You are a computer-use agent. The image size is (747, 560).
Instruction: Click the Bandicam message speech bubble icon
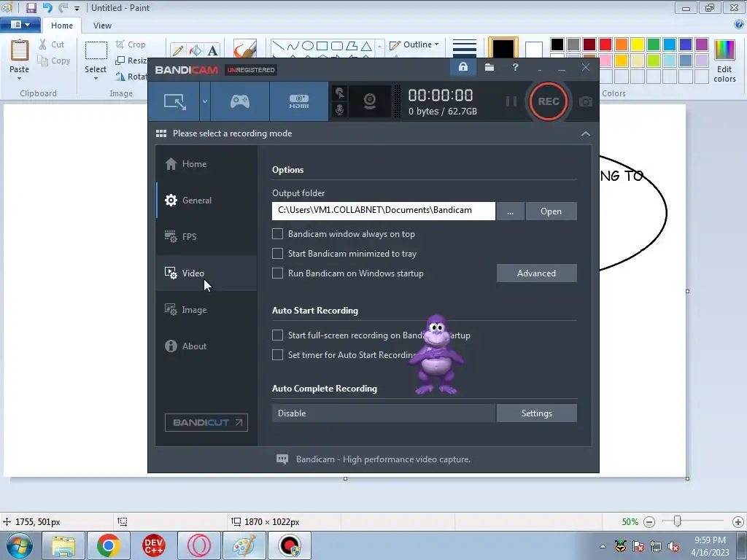click(x=282, y=459)
